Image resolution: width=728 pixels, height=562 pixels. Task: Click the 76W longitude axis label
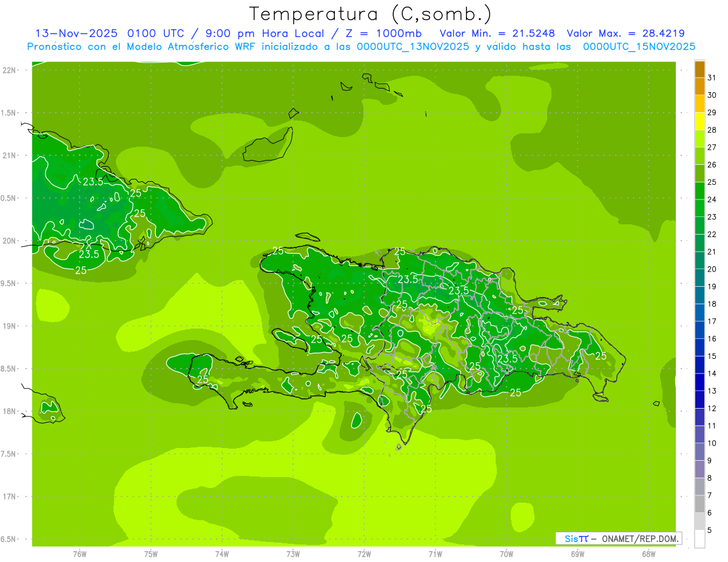[79, 554]
